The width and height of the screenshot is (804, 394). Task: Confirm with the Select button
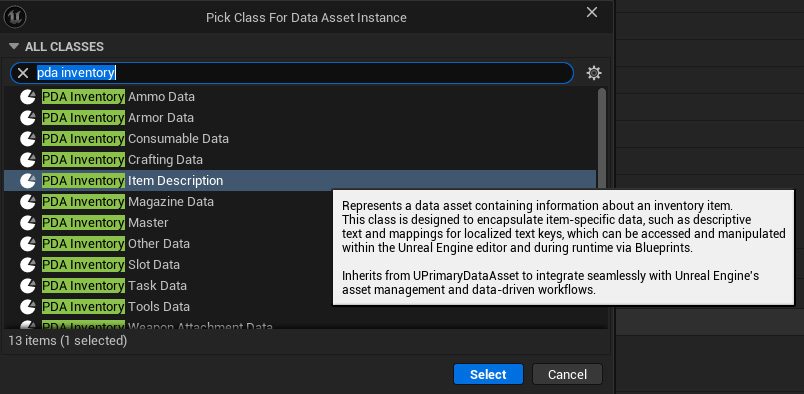point(488,375)
